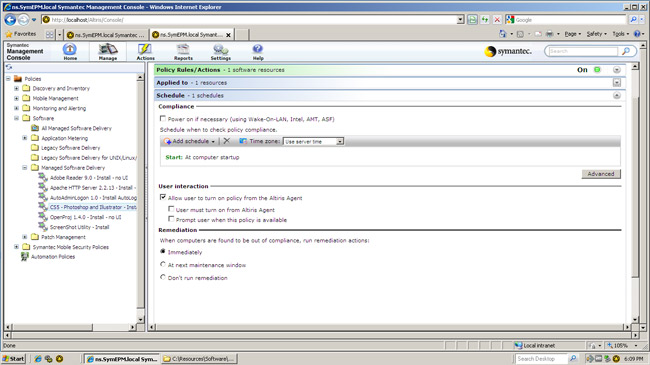
Task: Expand the Application Metering folder
Action: point(24,138)
